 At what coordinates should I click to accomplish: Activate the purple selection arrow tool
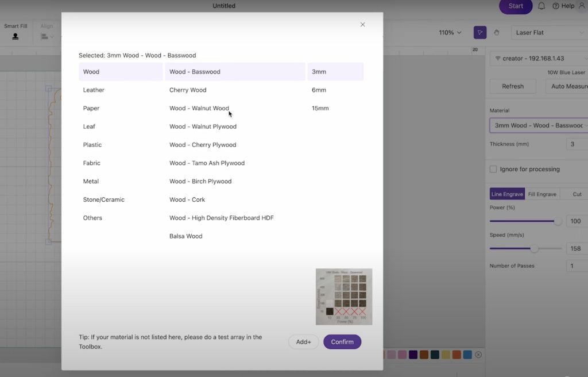tap(480, 33)
